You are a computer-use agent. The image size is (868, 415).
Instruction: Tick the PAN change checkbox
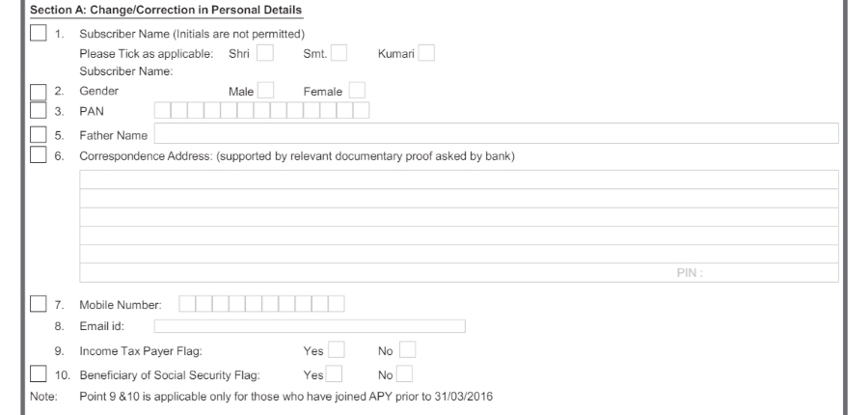pyautogui.click(x=39, y=110)
